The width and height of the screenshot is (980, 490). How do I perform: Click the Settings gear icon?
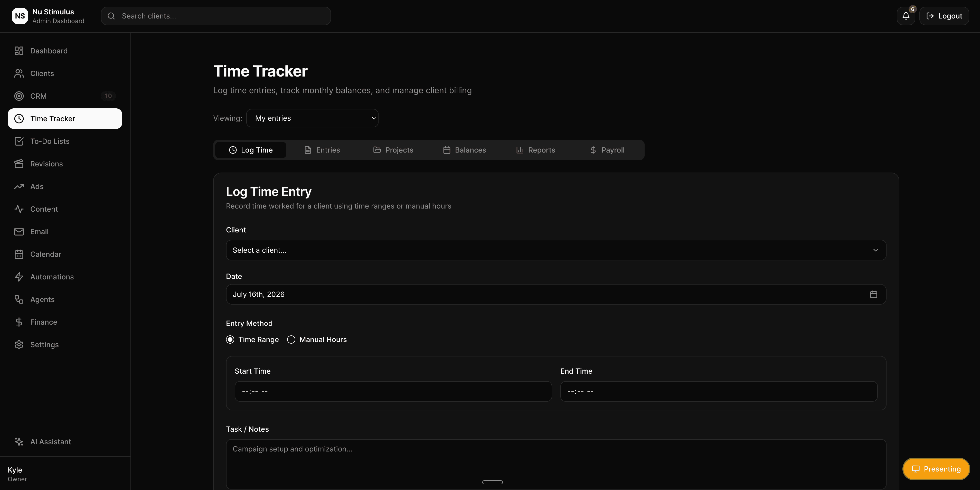tap(19, 345)
